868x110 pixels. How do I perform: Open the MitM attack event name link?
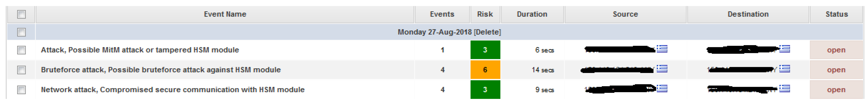pyautogui.click(x=140, y=50)
